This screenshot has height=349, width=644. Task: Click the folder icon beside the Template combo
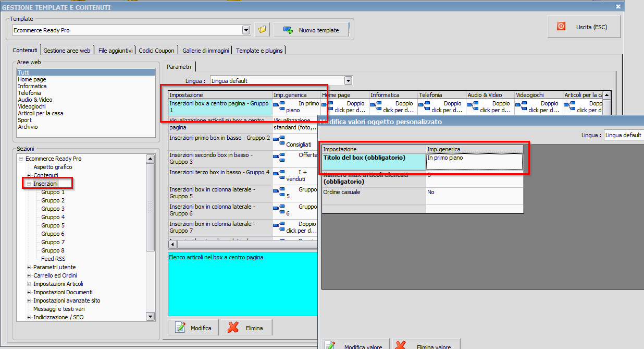click(262, 30)
